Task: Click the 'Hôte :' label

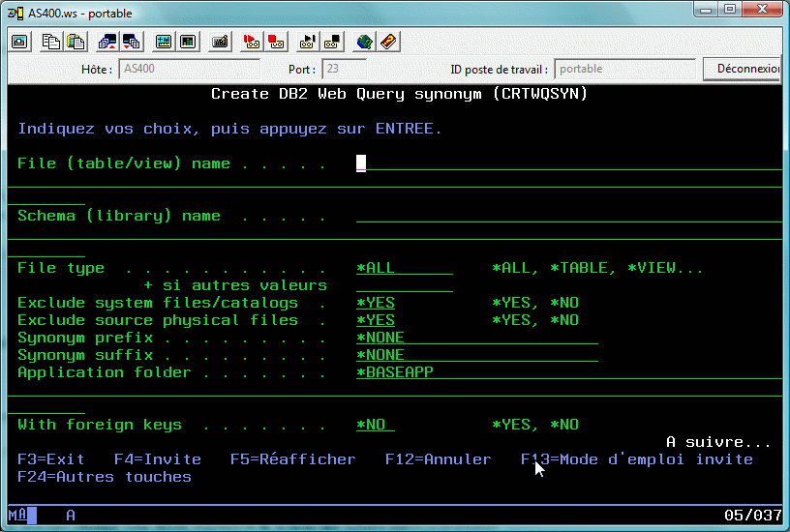Action: click(97, 70)
